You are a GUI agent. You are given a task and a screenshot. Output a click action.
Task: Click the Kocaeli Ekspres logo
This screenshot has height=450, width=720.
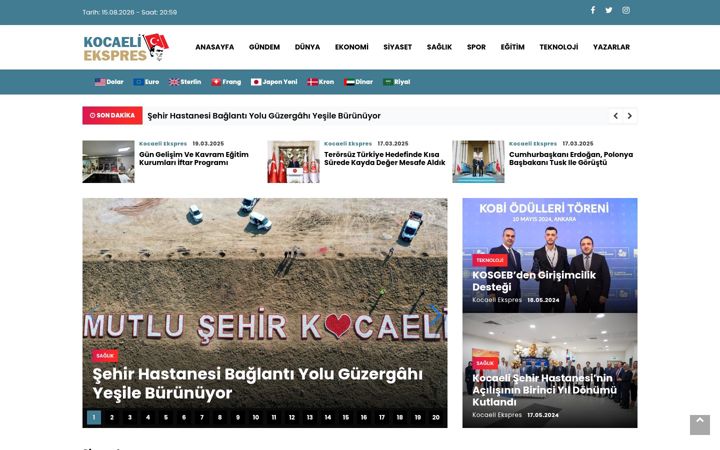coord(126,47)
